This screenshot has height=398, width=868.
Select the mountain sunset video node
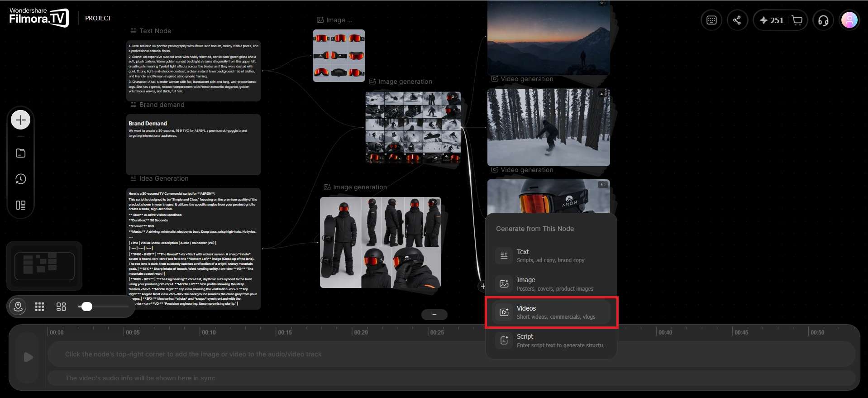pos(548,38)
